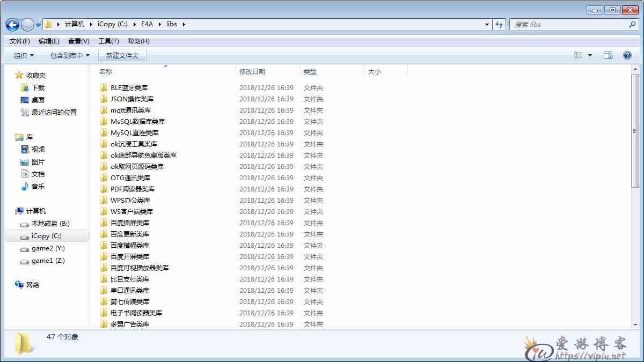Click the refresh button beside address bar
644x362 pixels.
click(x=500, y=24)
